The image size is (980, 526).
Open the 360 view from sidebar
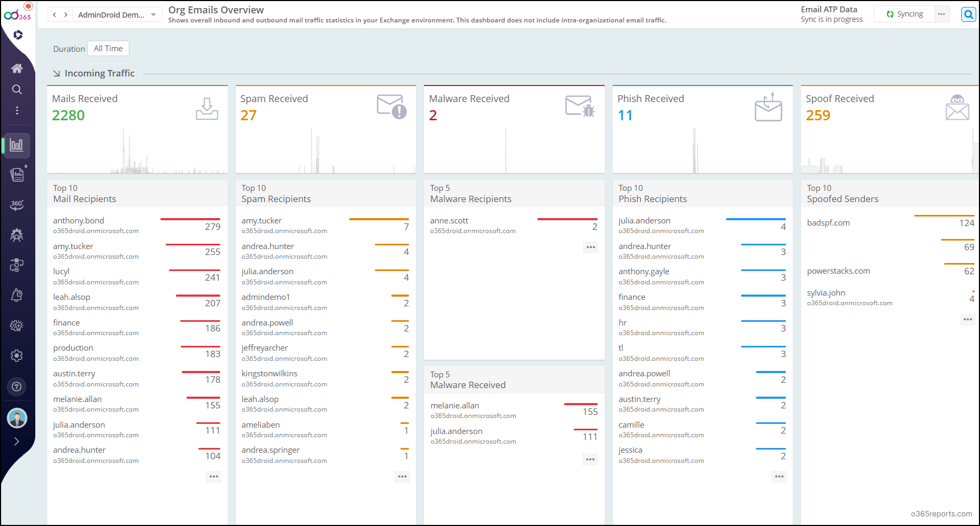17,205
